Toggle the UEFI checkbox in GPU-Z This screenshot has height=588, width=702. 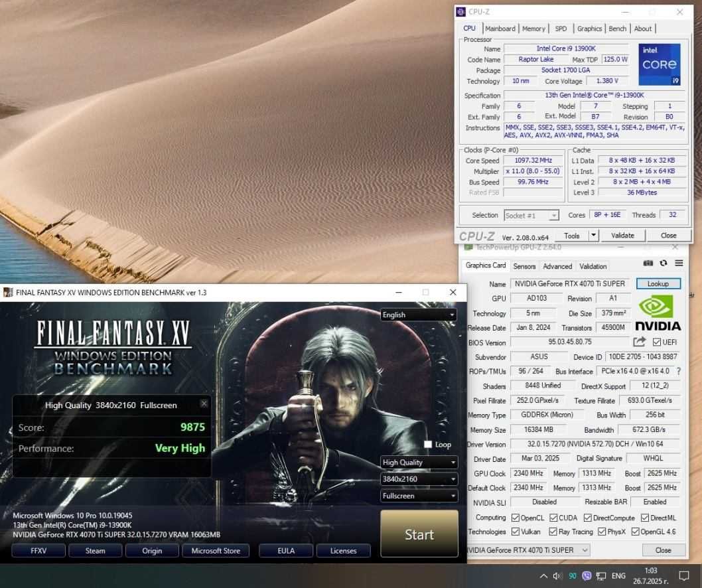[656, 342]
